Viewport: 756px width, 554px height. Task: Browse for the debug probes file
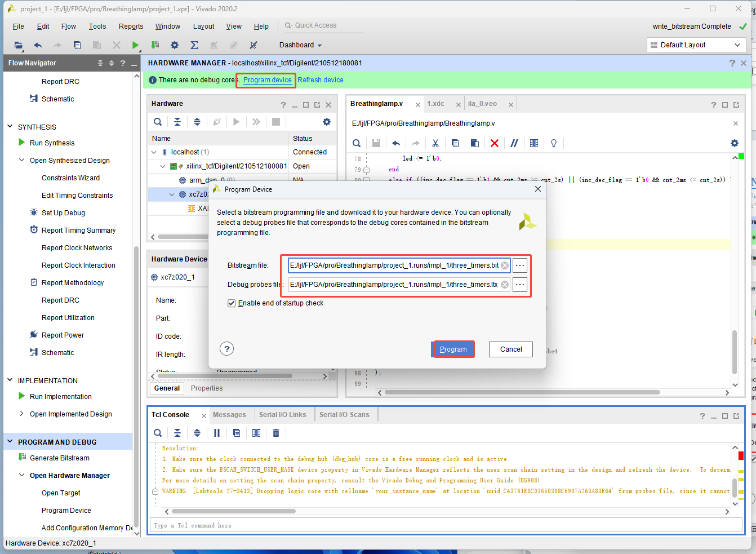pyautogui.click(x=520, y=285)
